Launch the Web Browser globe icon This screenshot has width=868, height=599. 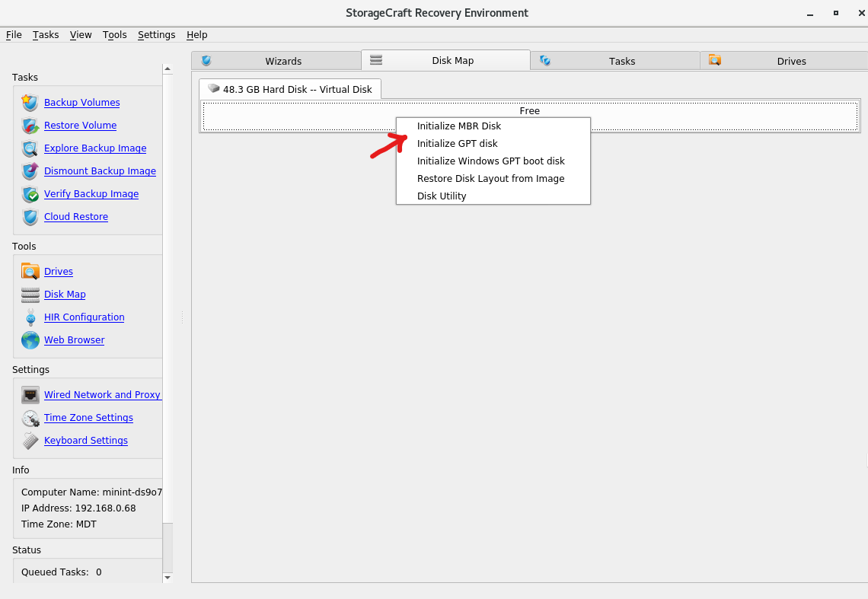point(30,340)
